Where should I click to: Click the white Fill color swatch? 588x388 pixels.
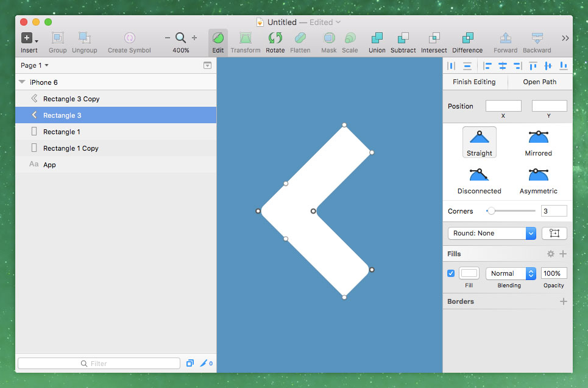point(469,273)
